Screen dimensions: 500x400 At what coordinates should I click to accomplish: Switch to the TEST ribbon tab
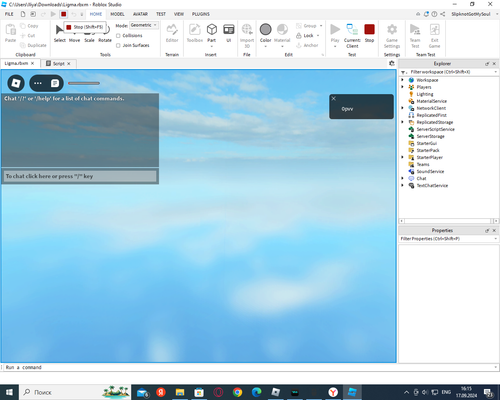pyautogui.click(x=161, y=14)
